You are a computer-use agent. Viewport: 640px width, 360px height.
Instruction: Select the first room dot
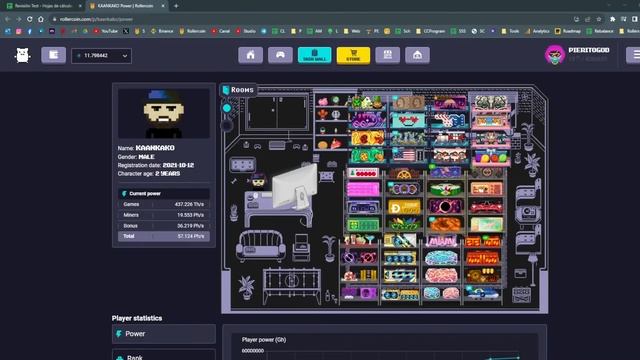click(227, 108)
